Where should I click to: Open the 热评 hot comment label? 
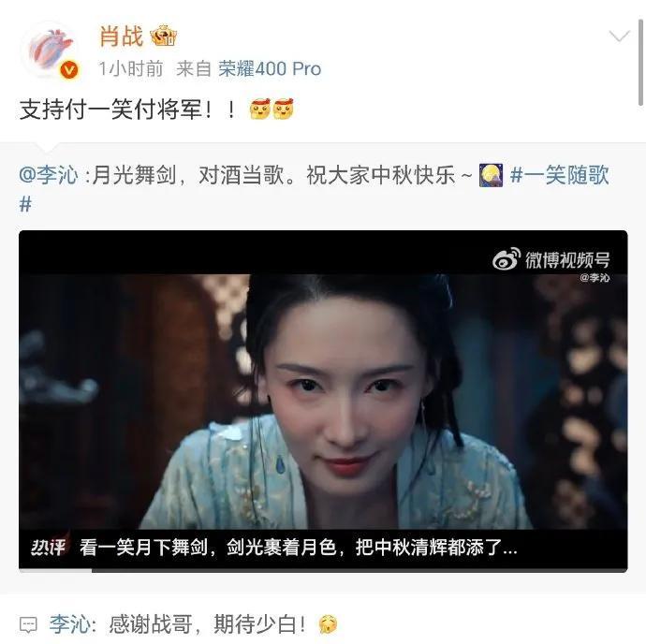[49, 548]
